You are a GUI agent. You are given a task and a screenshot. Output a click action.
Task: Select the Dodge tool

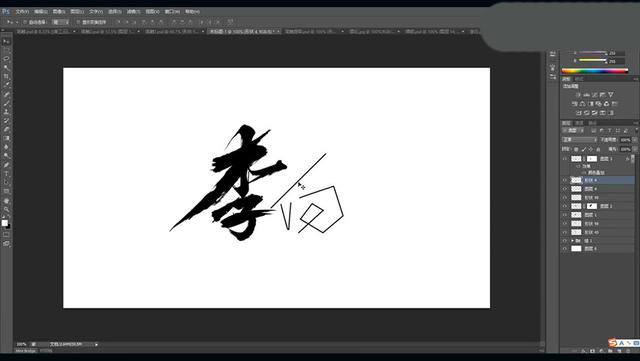[6, 156]
